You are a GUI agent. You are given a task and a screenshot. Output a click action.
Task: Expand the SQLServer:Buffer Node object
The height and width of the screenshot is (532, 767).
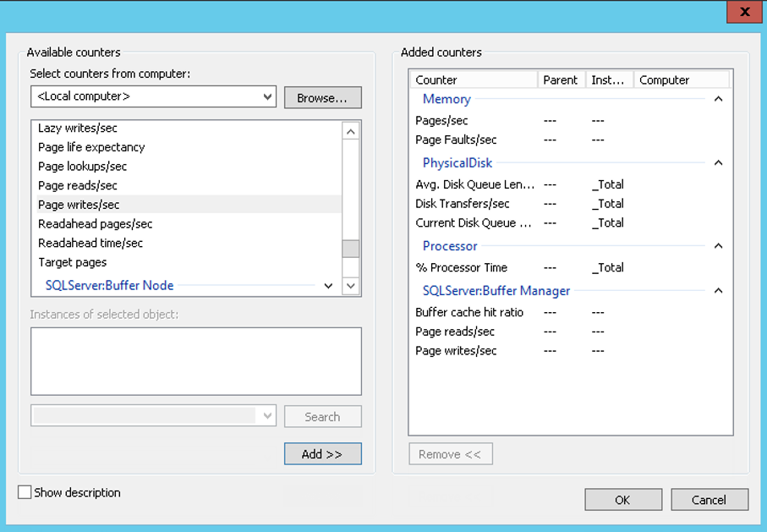click(x=329, y=286)
